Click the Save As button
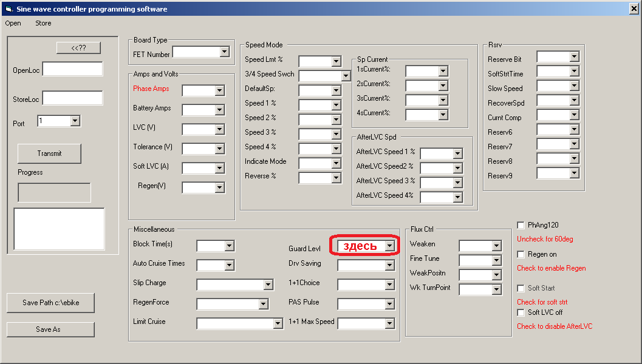Image resolution: width=642 pixels, height=364 pixels. click(50, 329)
